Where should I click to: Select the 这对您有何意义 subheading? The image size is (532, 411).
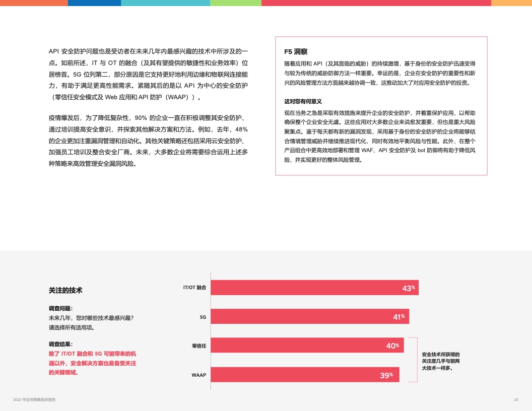click(x=303, y=101)
